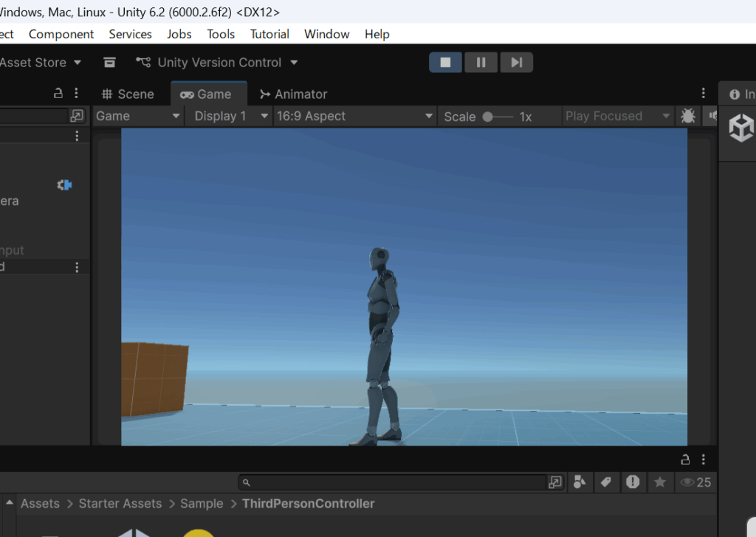Viewport: 756px width, 537px height.
Task: Switch to the Scene tab
Action: click(128, 94)
